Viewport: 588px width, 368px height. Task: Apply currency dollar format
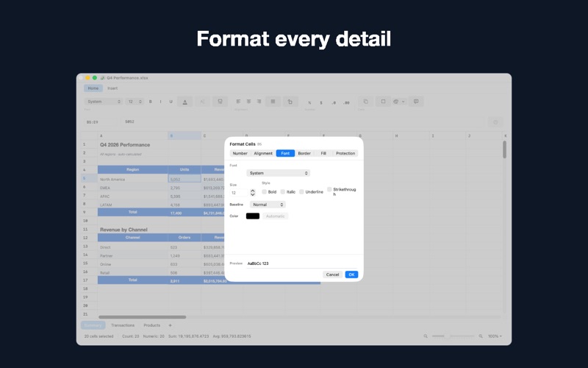point(321,102)
